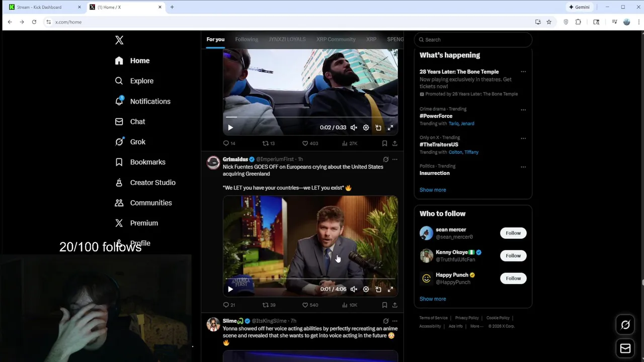Open Grok actions on Grimaldus post
This screenshot has width=644, height=362.
tap(386, 159)
